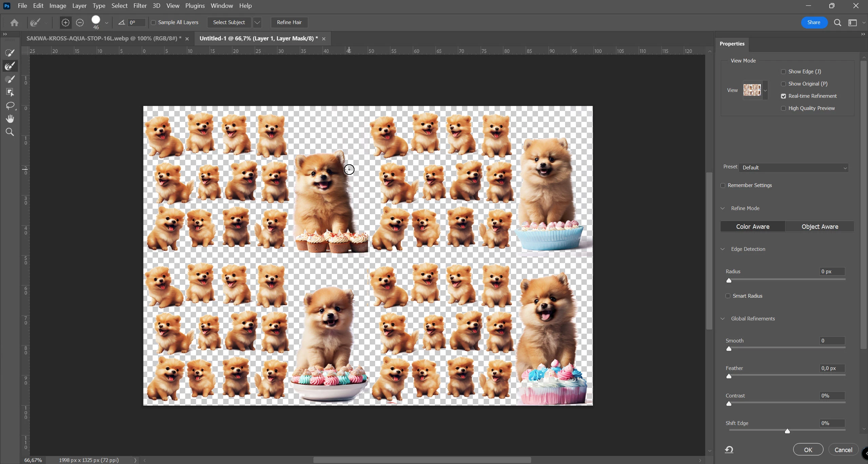
Task: Select the Lasso tool
Action: (x=10, y=106)
